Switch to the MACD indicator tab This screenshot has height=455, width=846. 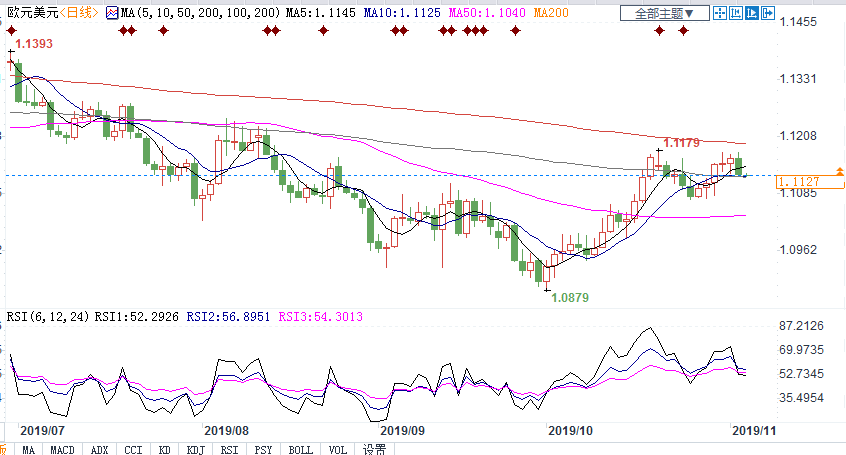coord(62,450)
